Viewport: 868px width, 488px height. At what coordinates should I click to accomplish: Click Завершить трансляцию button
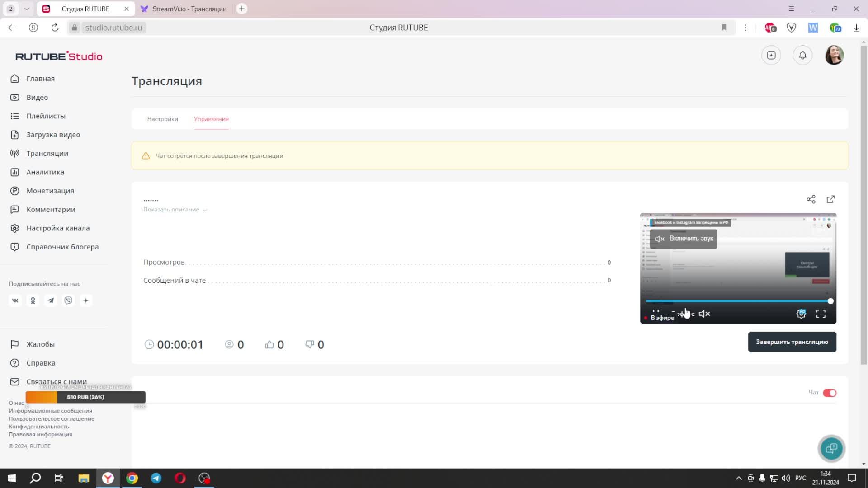click(792, 342)
